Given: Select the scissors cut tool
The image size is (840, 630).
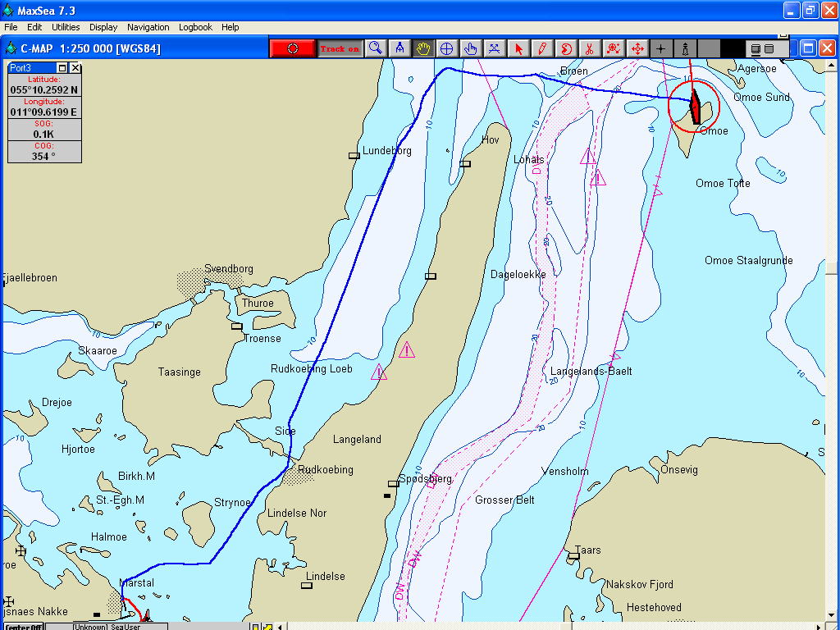Looking at the screenshot, I should [x=590, y=48].
